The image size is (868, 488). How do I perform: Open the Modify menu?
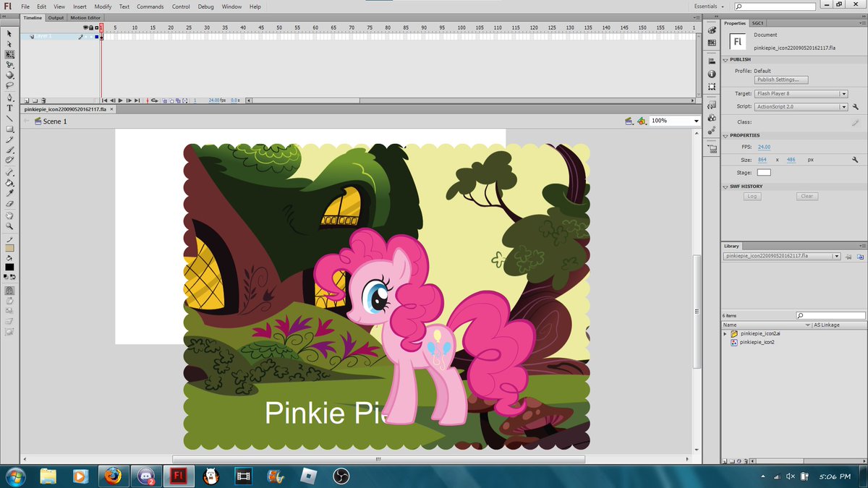(x=103, y=7)
